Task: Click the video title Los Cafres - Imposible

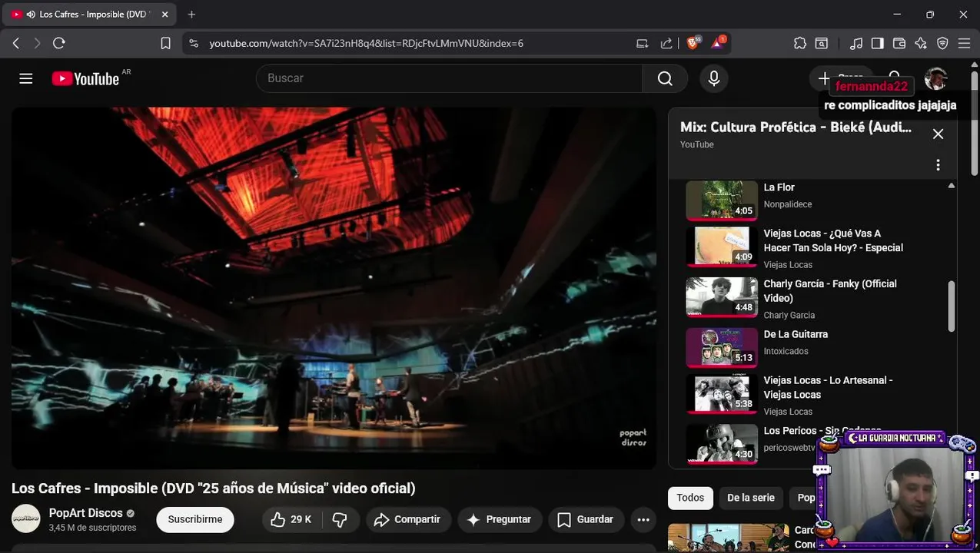Action: pos(214,488)
